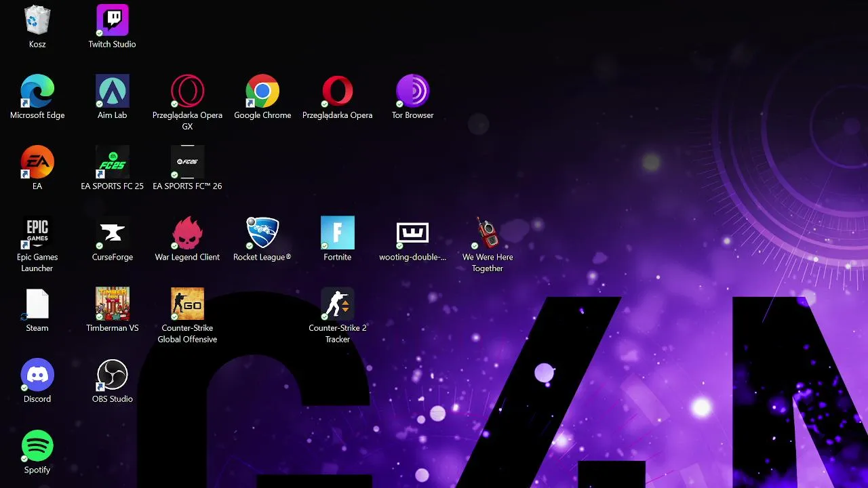This screenshot has height=488, width=868.
Task: Select the wooting-double- file icon
Action: (x=412, y=233)
